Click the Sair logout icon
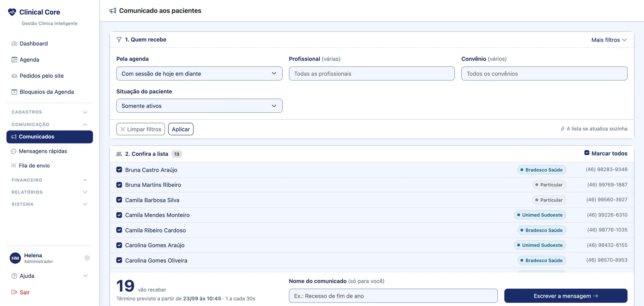This screenshot has height=306, width=644. click(14, 292)
